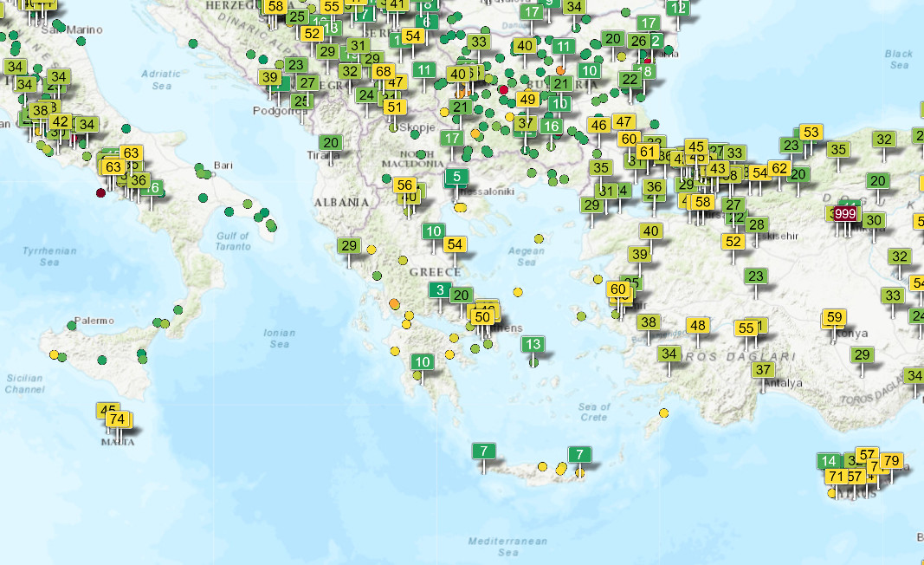924x565 pixels.
Task: Open the 37 marker near Antalya
Action: click(762, 370)
